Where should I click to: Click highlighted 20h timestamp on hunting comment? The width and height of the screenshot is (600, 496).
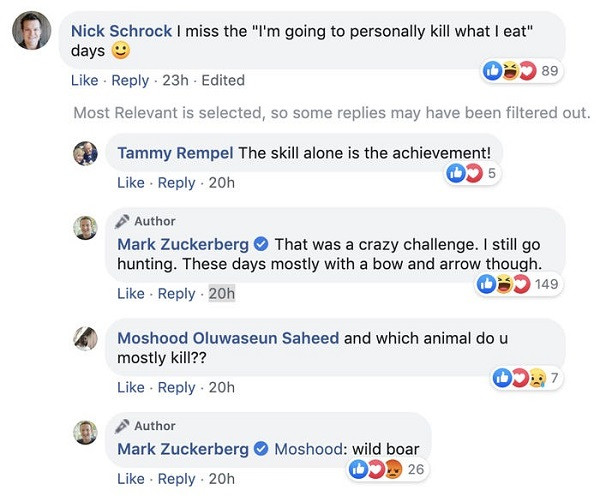coord(221,293)
